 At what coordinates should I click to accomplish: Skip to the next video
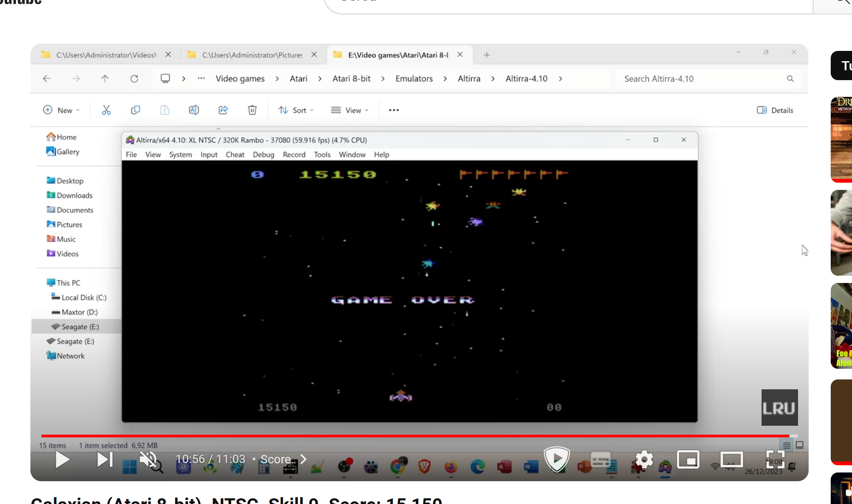[105, 460]
